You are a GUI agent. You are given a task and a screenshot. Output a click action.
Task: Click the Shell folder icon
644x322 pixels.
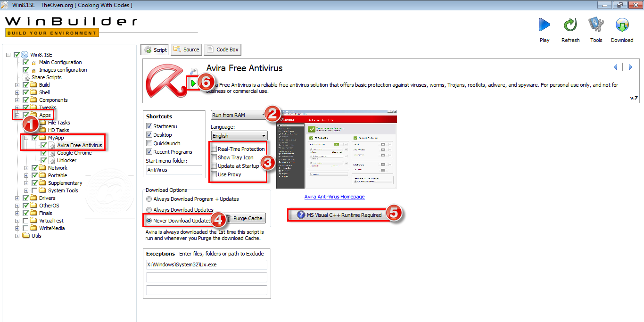(33, 92)
